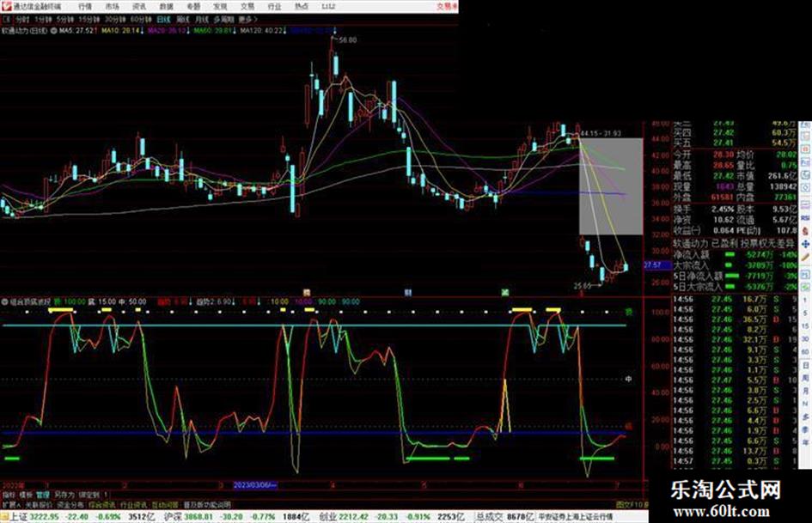
Task: Click the MA10 moving average label
Action: 121,31
